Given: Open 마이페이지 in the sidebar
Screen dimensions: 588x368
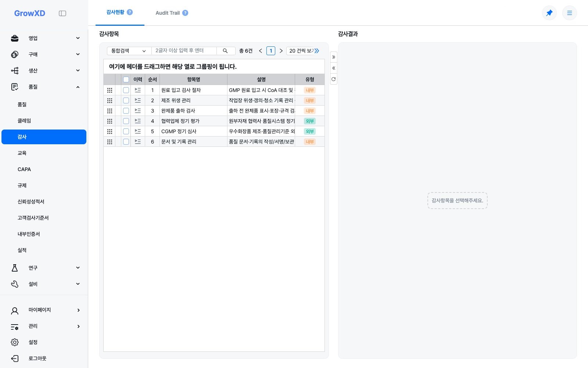Looking at the screenshot, I should click(44, 310).
